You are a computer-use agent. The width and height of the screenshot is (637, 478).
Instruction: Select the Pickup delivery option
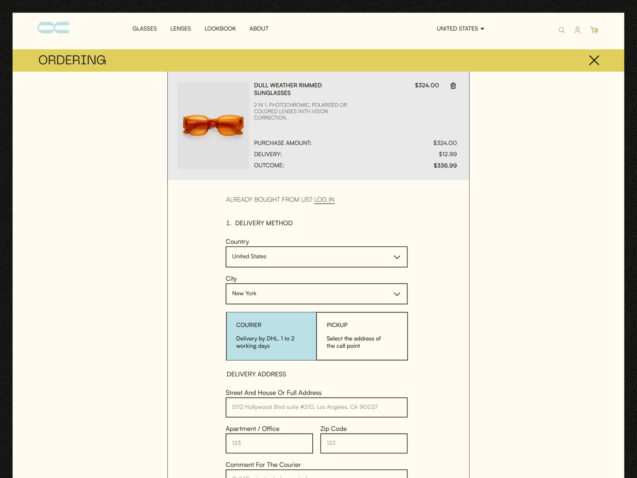[362, 336]
